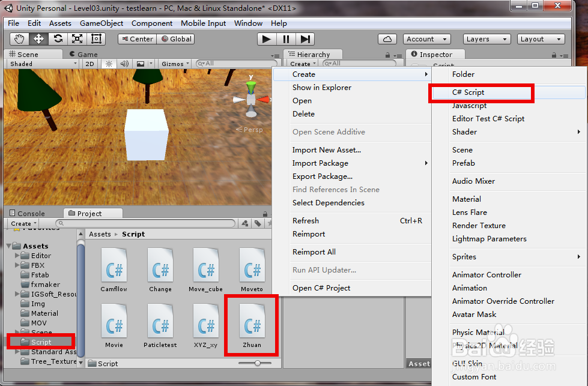
Task: Select the Material folder
Action: point(40,313)
